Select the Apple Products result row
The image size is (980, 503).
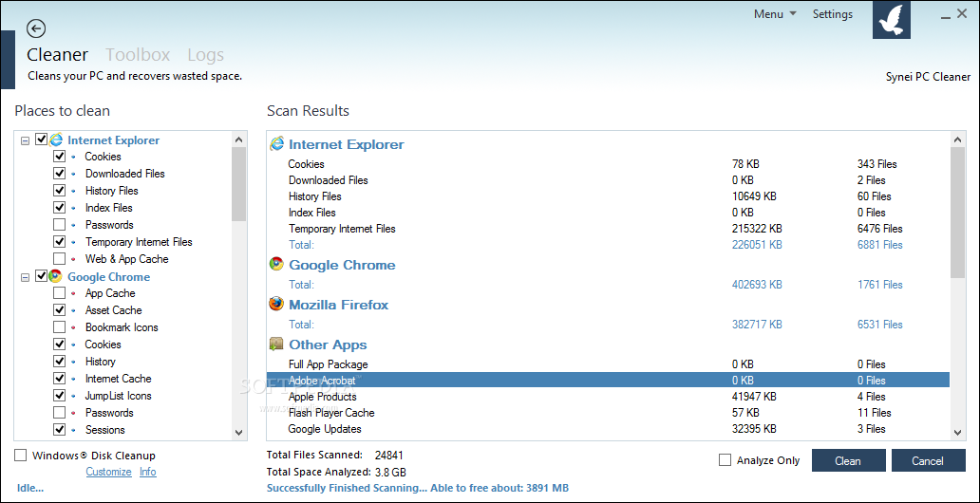point(608,396)
